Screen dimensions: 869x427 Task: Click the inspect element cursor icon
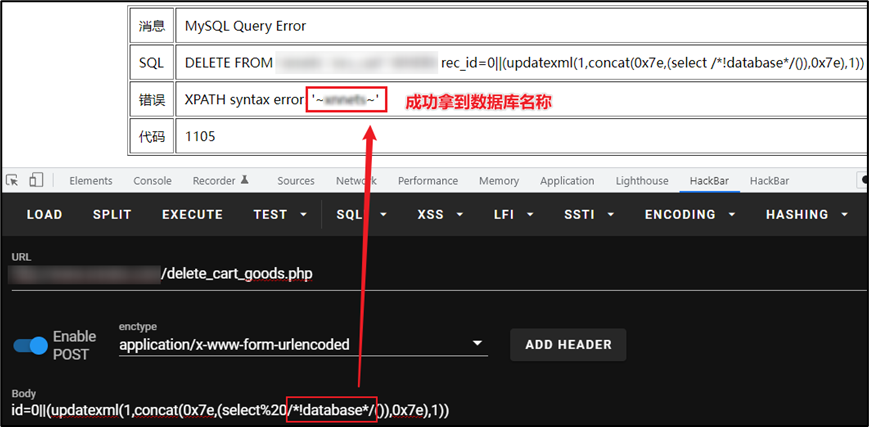pyautogui.click(x=12, y=180)
